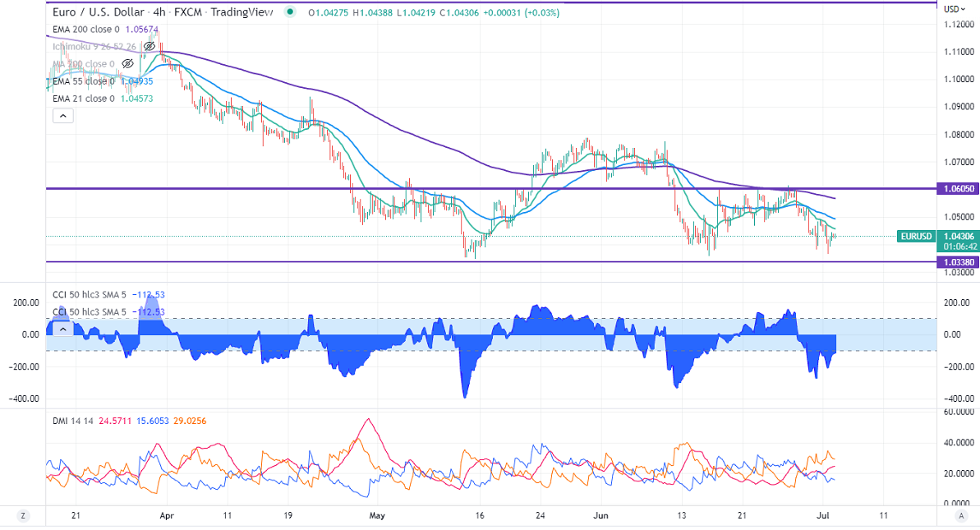Screen dimensions: 980x530
Task: Click the Euro / U.S. Dollar symbol title
Action: pyautogui.click(x=99, y=12)
